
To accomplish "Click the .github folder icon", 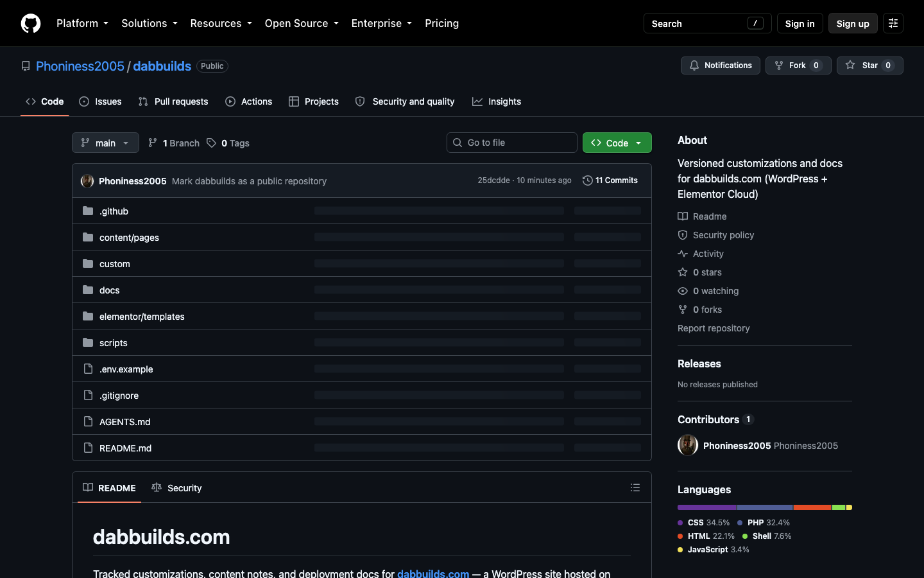I will click(x=88, y=211).
